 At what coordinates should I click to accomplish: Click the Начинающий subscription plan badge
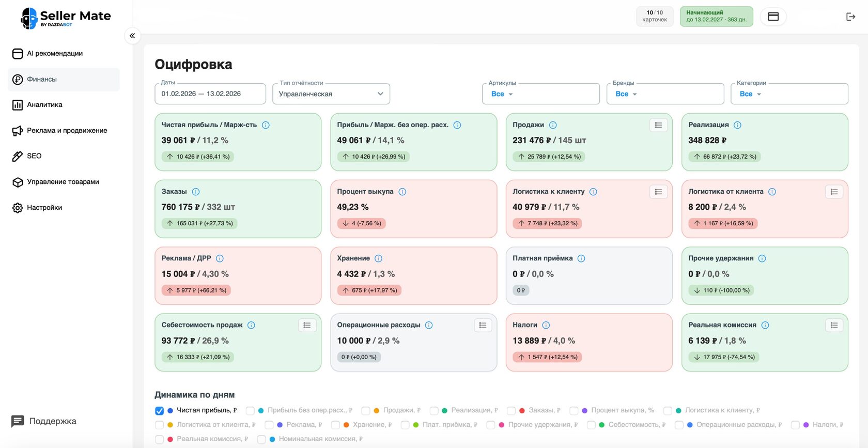coord(716,17)
